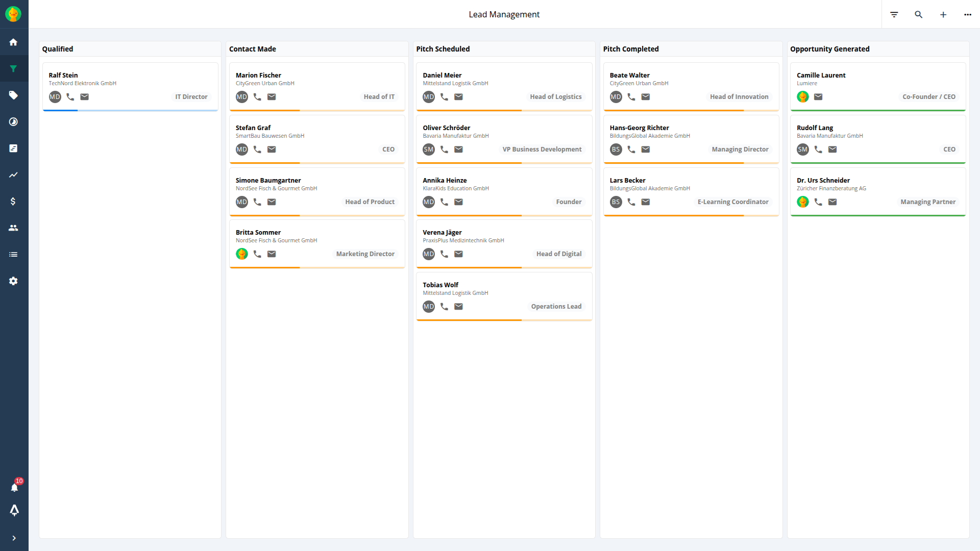This screenshot has width=980, height=551.
Task: Open the three-dot more options menu
Action: click(967, 14)
